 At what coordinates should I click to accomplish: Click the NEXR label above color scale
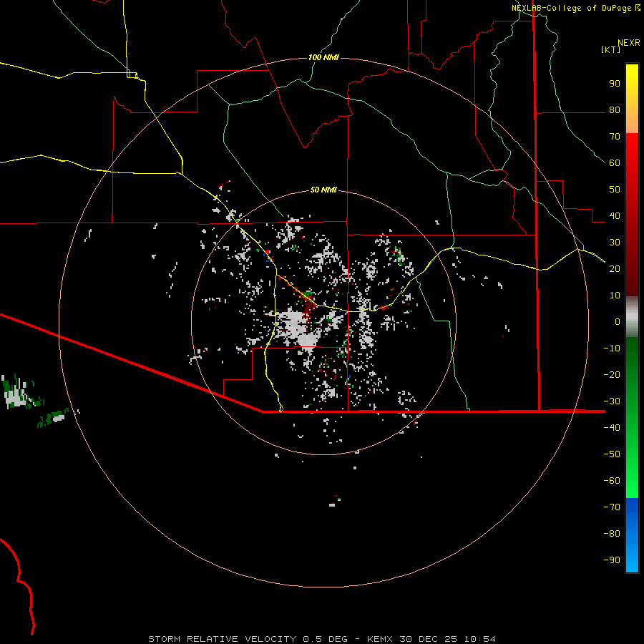[x=629, y=43]
